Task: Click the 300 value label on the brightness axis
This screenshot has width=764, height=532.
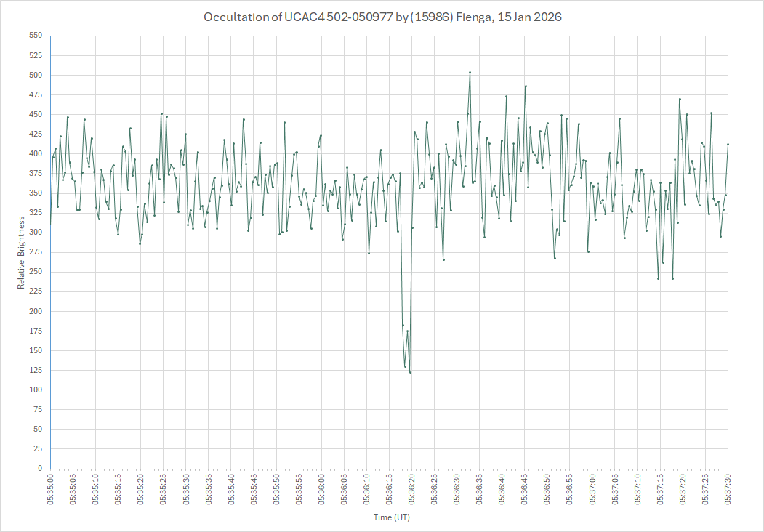Action: (x=35, y=233)
